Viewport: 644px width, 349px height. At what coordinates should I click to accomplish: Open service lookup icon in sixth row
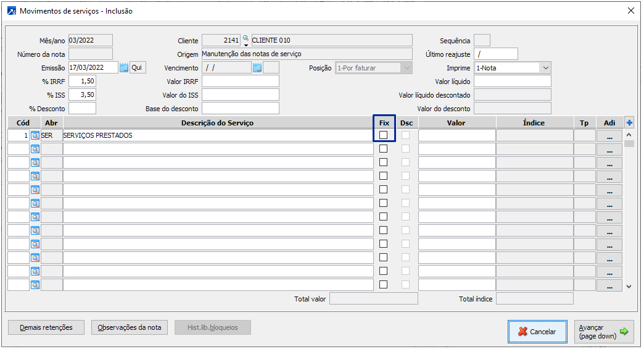pyautogui.click(x=35, y=203)
